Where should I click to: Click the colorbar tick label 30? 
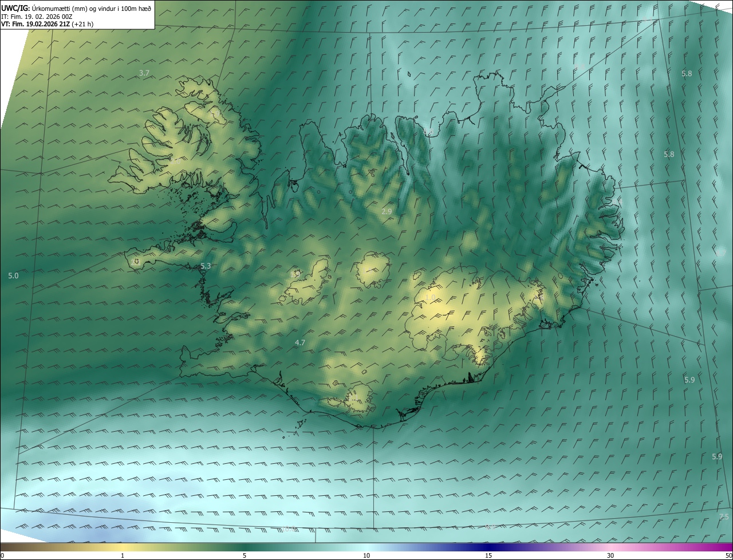(x=610, y=555)
